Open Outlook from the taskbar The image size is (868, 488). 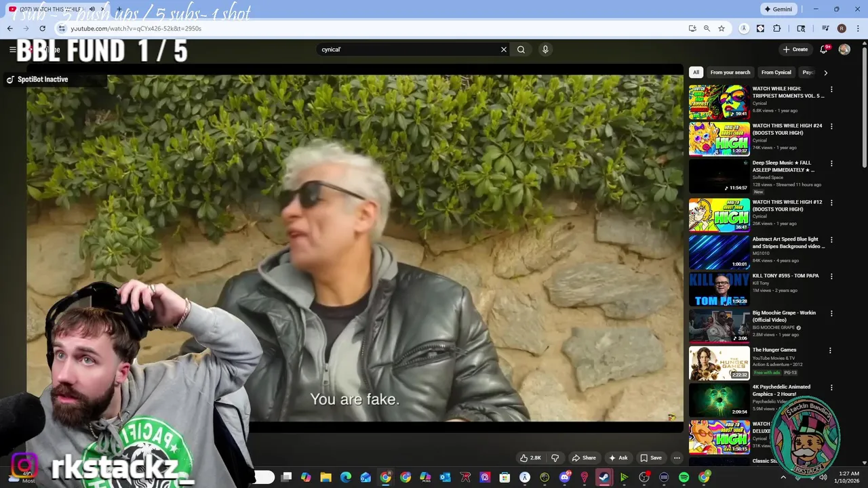(x=446, y=477)
